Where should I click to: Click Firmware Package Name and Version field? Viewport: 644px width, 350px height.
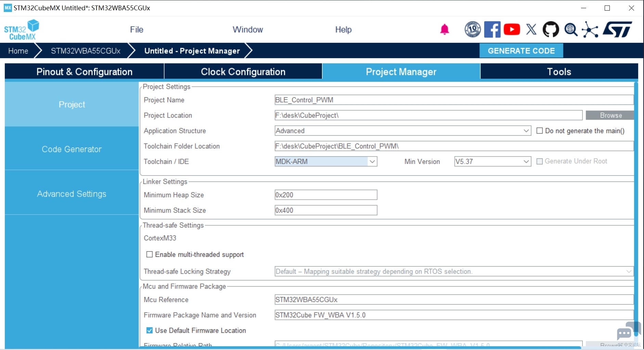pos(454,315)
